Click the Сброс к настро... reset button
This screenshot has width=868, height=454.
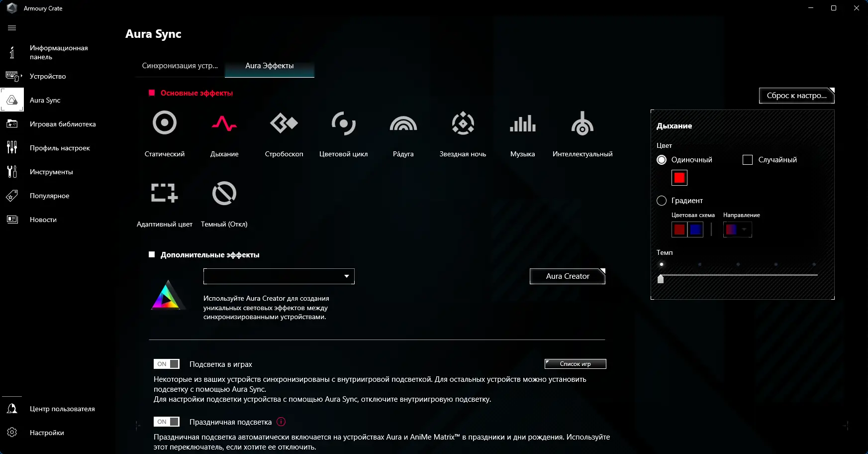797,96
